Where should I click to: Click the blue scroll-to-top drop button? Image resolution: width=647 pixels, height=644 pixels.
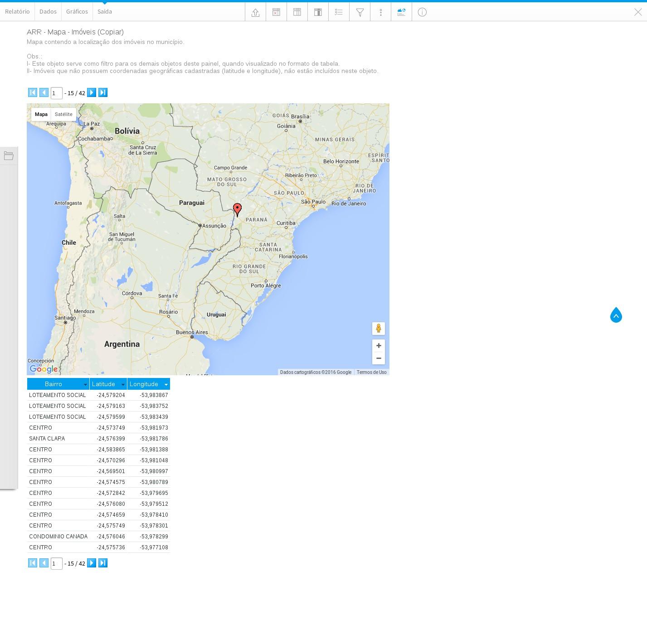[x=616, y=315]
